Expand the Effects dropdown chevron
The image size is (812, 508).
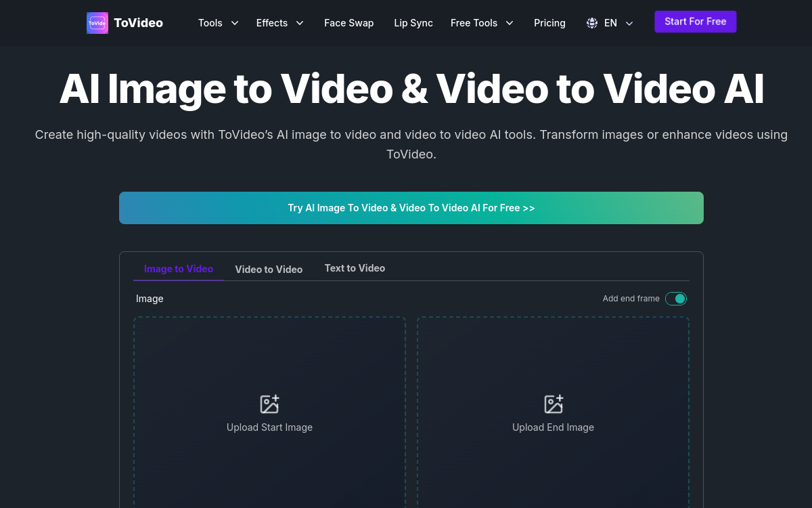pos(300,23)
